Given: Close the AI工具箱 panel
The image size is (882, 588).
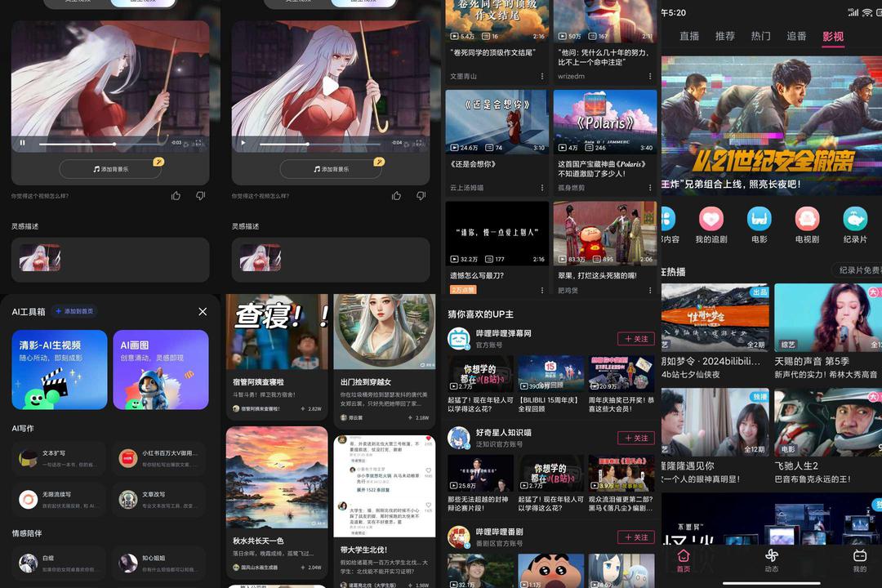Looking at the screenshot, I should point(203,311).
